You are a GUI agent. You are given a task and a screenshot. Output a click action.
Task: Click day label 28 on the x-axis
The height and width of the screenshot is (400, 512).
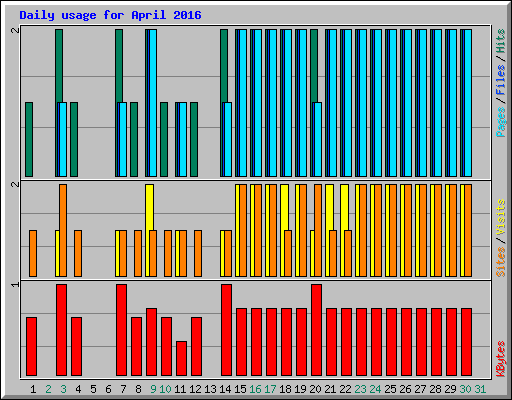pyautogui.click(x=435, y=389)
